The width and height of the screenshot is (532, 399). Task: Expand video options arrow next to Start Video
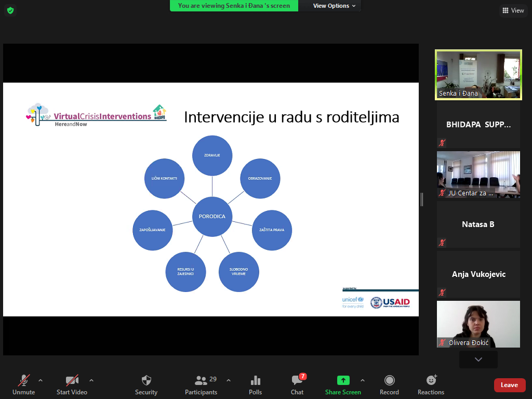pyautogui.click(x=91, y=380)
